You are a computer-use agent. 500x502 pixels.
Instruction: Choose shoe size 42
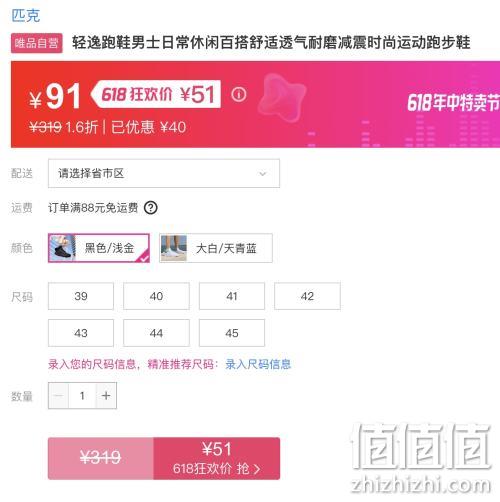coord(307,296)
